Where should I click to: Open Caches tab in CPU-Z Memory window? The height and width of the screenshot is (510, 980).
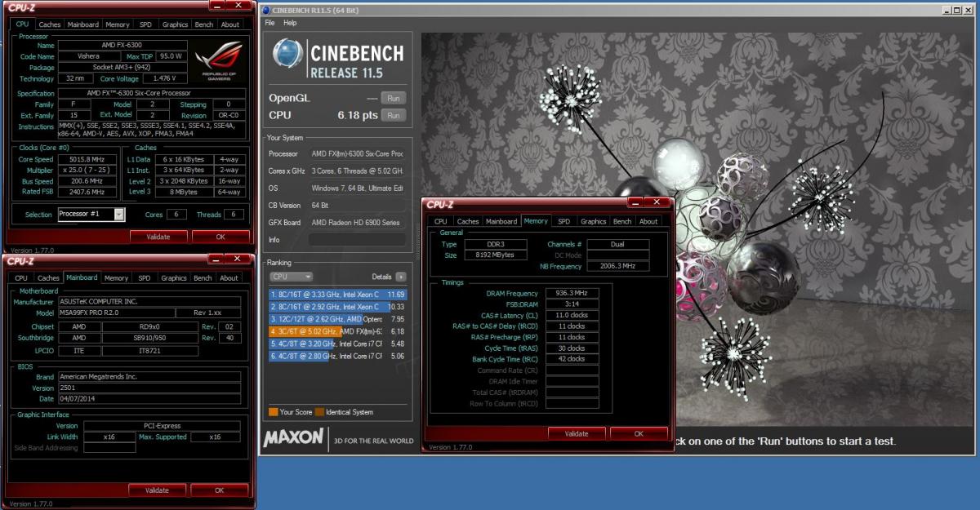(468, 221)
